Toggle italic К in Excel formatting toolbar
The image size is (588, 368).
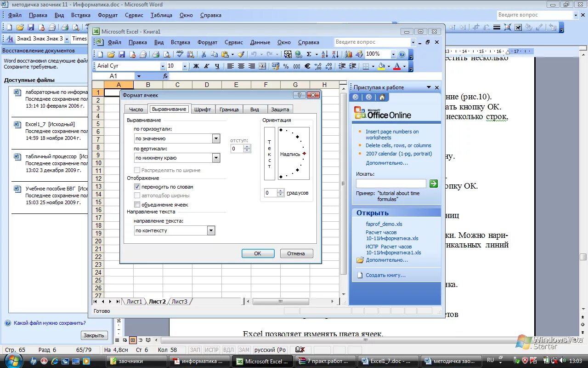tap(207, 66)
